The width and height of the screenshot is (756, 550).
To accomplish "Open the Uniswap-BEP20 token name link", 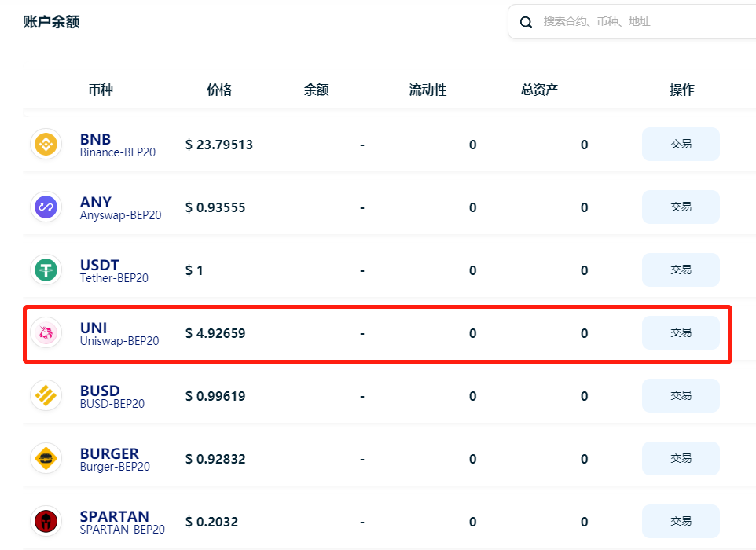I will point(119,341).
